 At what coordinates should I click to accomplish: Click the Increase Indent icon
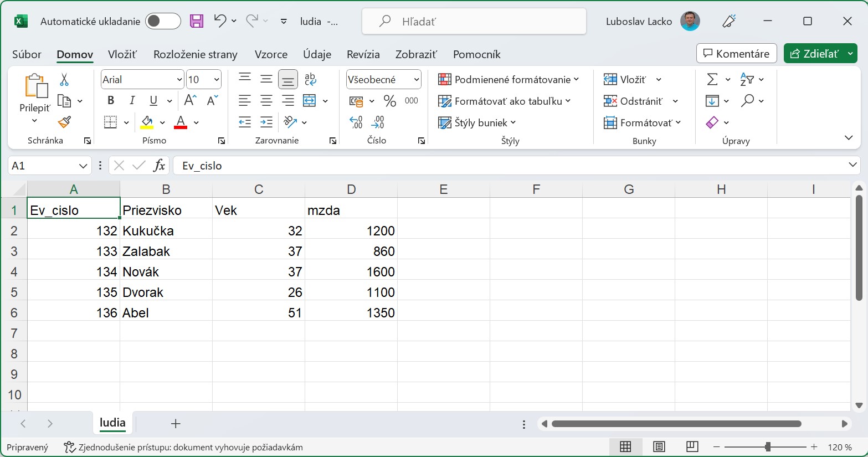(x=266, y=122)
